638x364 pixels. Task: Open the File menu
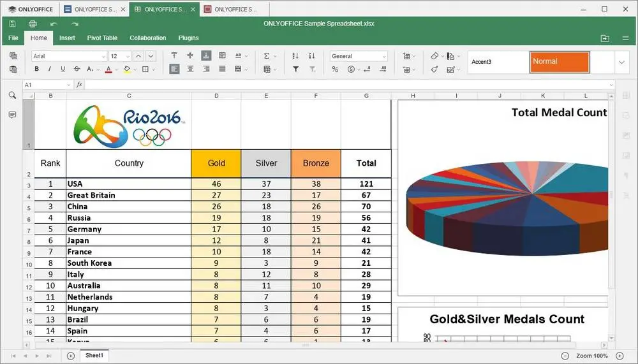point(13,38)
